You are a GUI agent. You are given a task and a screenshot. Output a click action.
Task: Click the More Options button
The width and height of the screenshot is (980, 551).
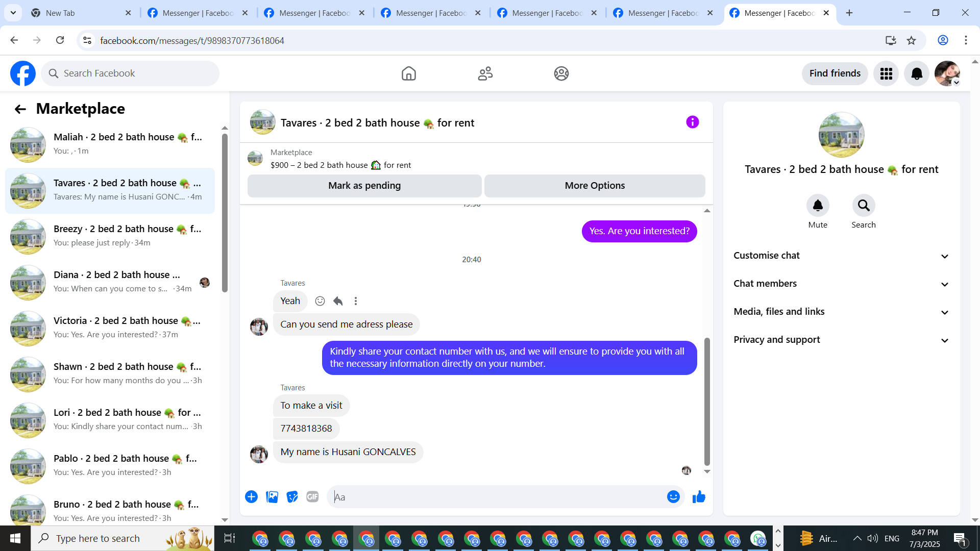(595, 186)
